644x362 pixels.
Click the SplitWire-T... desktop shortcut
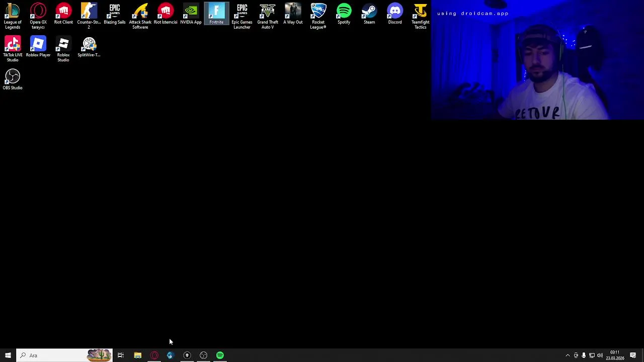[x=89, y=47]
